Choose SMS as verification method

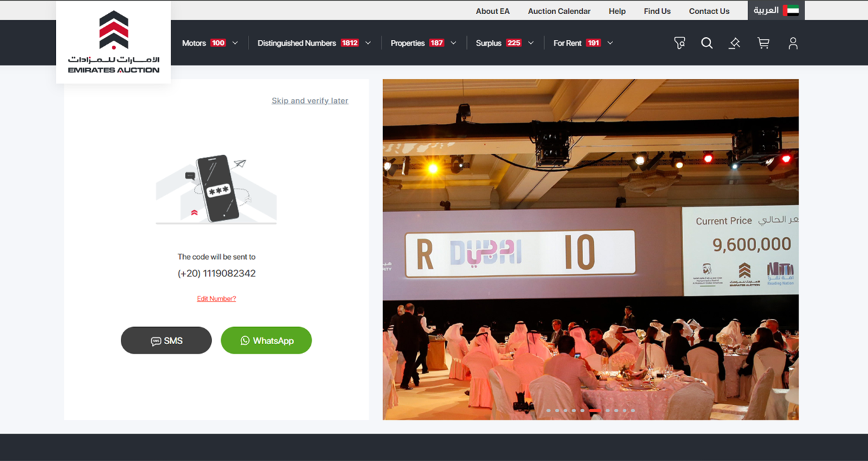coord(166,340)
